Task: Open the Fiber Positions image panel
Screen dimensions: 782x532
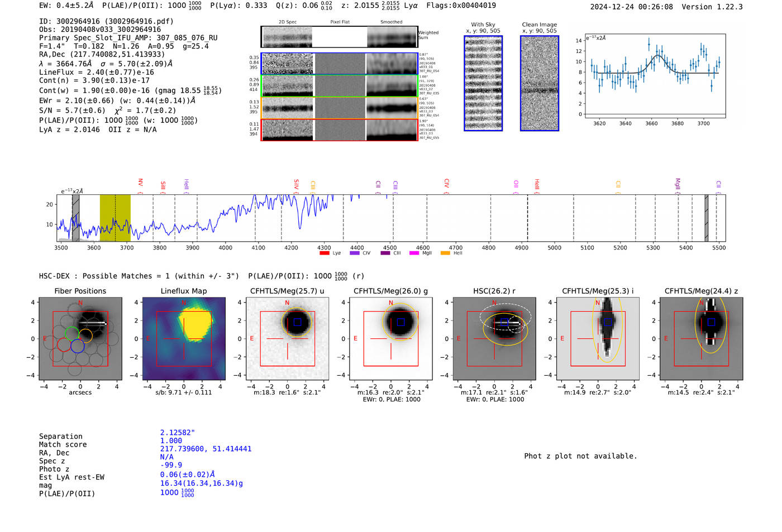Action: [80, 338]
